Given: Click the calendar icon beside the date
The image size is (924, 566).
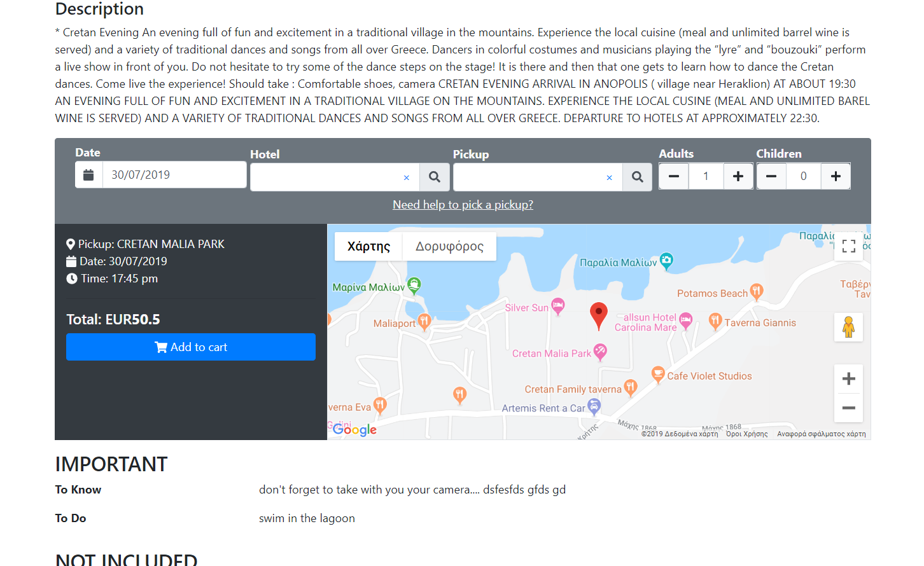Looking at the screenshot, I should (89, 175).
